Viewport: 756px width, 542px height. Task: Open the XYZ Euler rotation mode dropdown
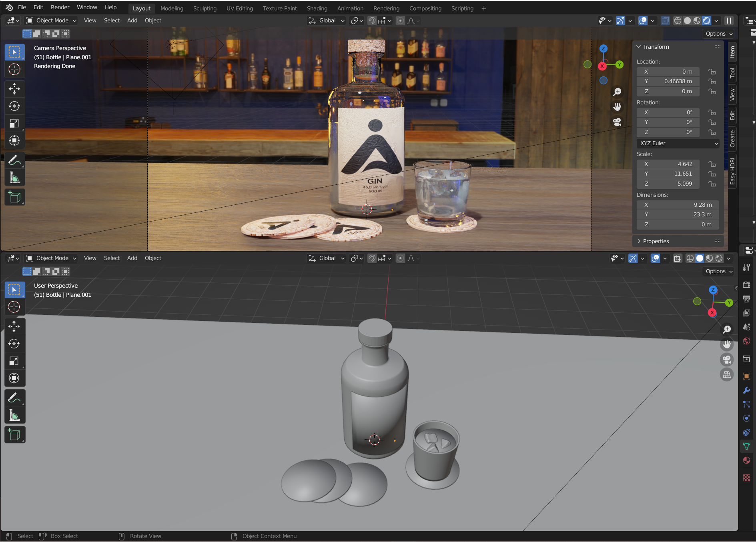tap(678, 143)
